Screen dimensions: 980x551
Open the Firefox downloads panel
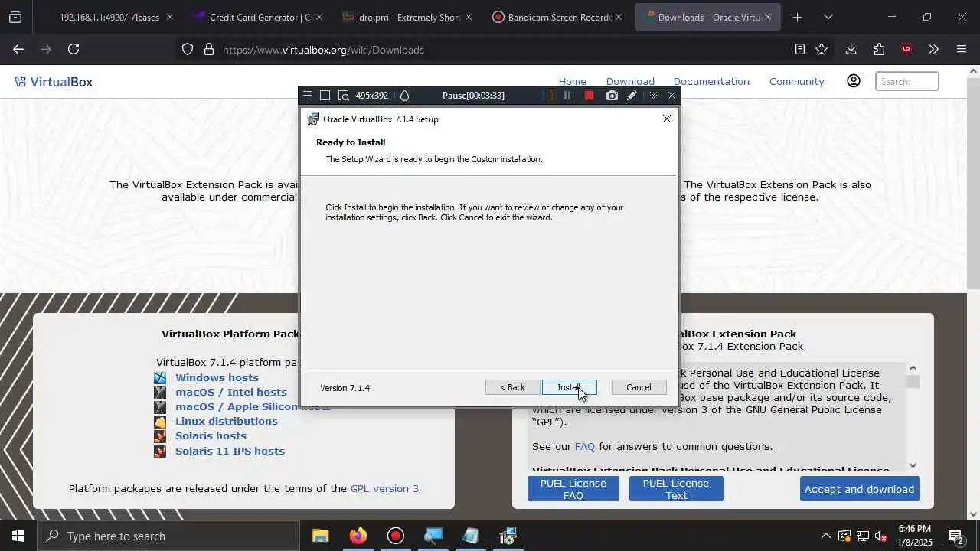[851, 49]
